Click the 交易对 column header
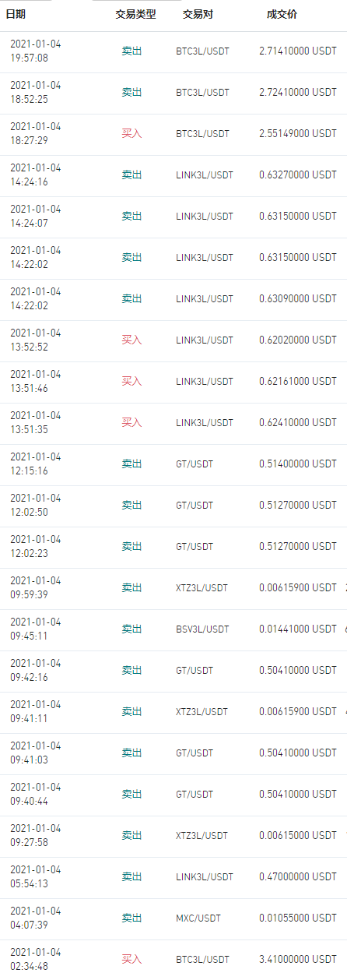This screenshot has width=347, height=980. [198, 14]
